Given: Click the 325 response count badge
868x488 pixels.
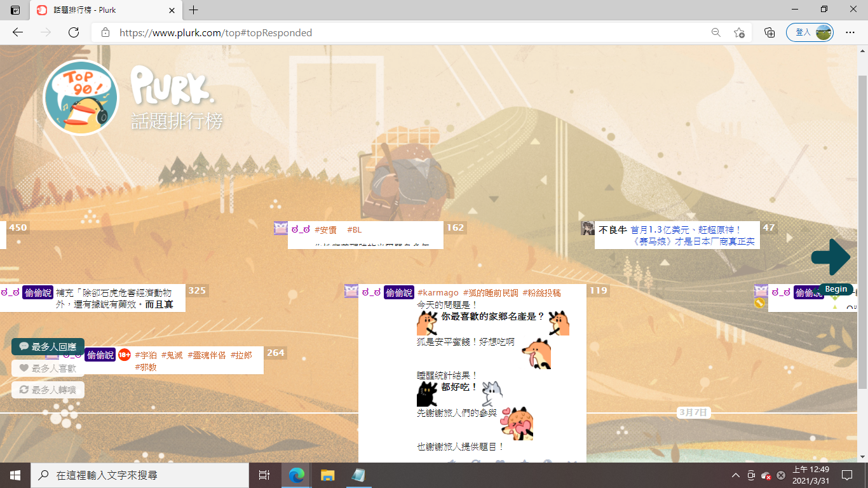Looking at the screenshot, I should tap(197, 290).
